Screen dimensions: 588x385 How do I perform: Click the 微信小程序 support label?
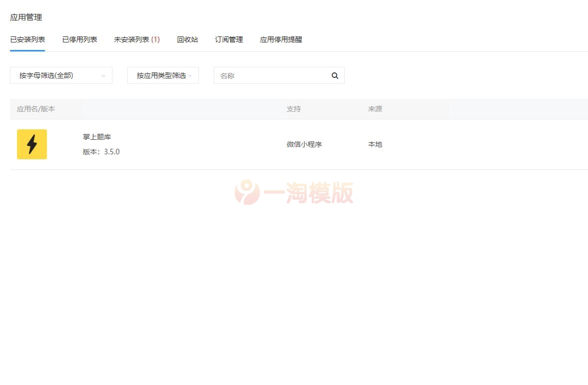point(304,144)
